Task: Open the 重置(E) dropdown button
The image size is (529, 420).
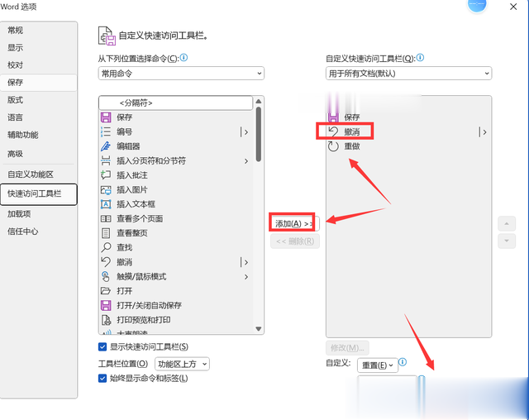Action: click(378, 365)
